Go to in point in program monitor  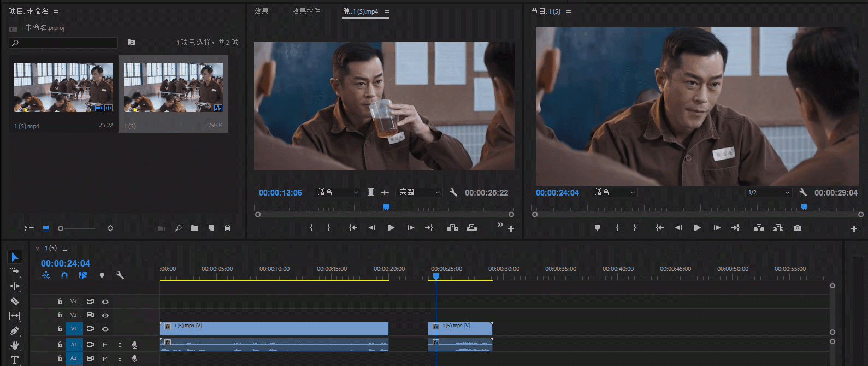[x=659, y=228]
